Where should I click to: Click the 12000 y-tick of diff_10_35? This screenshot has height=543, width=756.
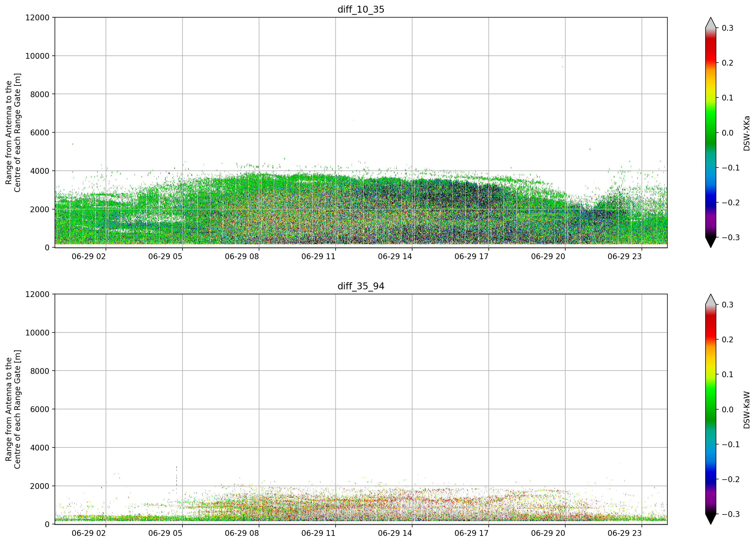coord(37,18)
